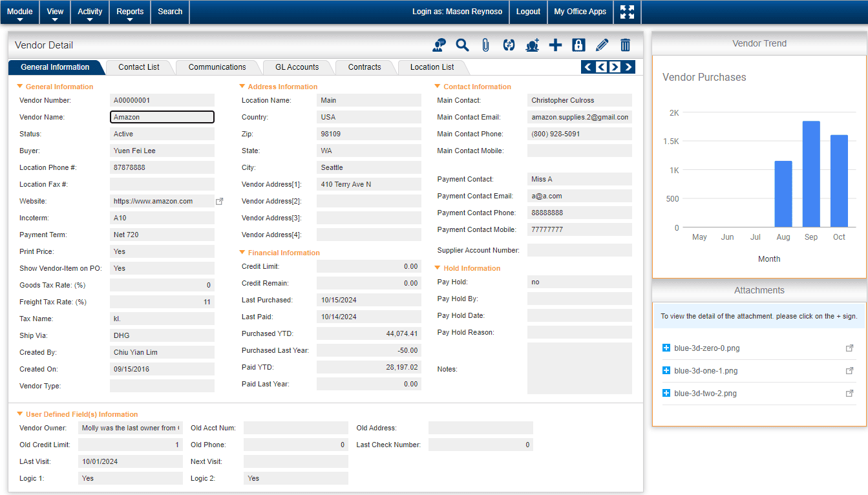Viewport: 868px width, 495px height.
Task: Click the blue-3d-one-1.png file name
Action: click(706, 371)
